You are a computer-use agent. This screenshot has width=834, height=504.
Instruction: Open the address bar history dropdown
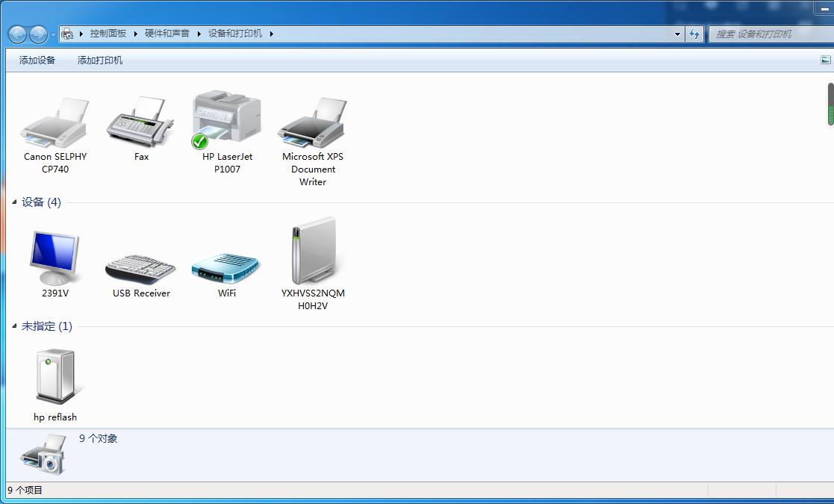click(x=677, y=34)
